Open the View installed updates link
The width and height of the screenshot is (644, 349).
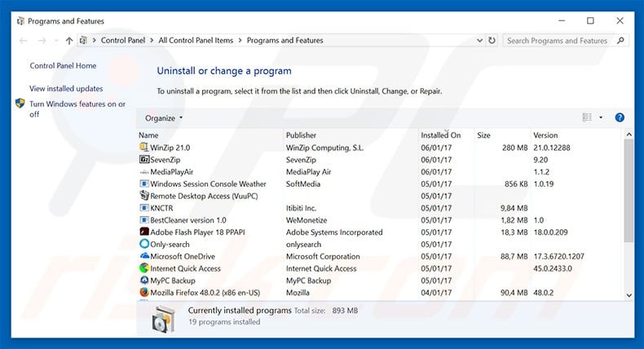66,88
